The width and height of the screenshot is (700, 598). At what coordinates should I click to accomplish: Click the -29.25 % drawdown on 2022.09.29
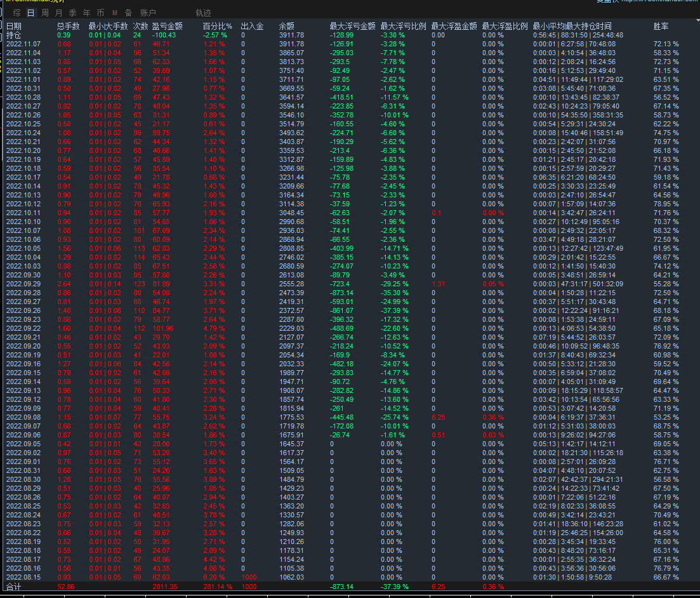pyautogui.click(x=395, y=284)
